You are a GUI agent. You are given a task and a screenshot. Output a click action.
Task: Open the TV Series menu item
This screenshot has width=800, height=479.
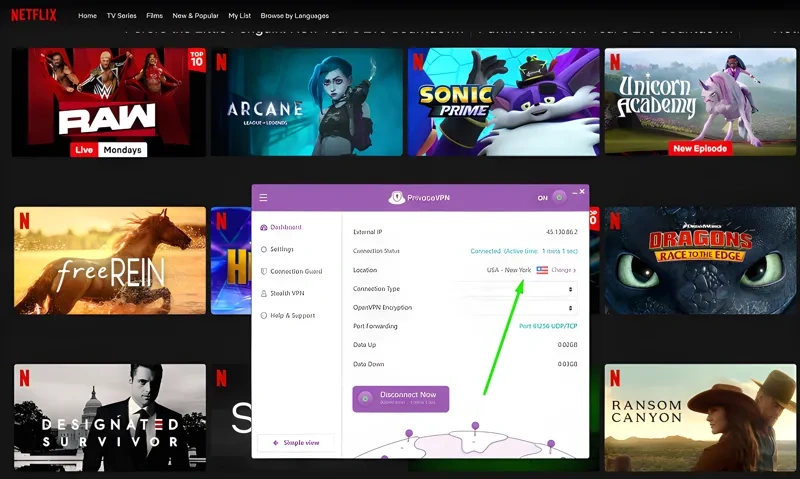(121, 16)
